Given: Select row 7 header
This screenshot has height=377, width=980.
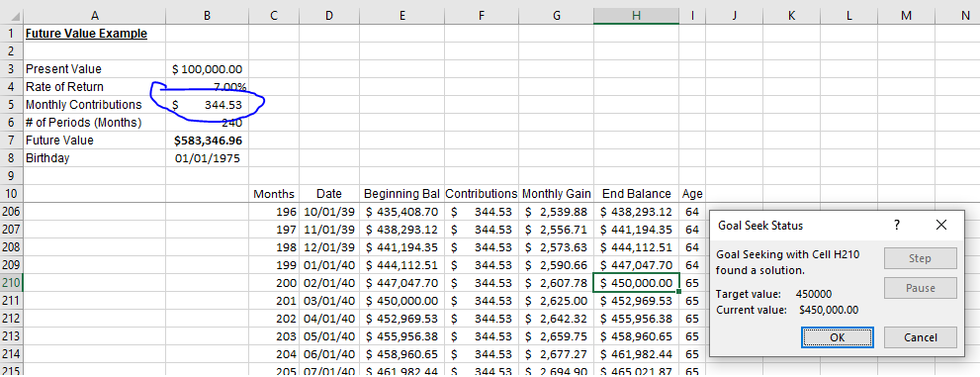Looking at the screenshot, I should click(x=11, y=141).
